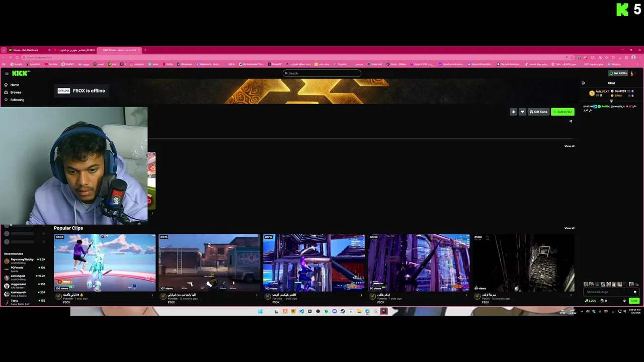Click Gift Subs button
This screenshot has height=362, width=644.
[x=538, y=112]
